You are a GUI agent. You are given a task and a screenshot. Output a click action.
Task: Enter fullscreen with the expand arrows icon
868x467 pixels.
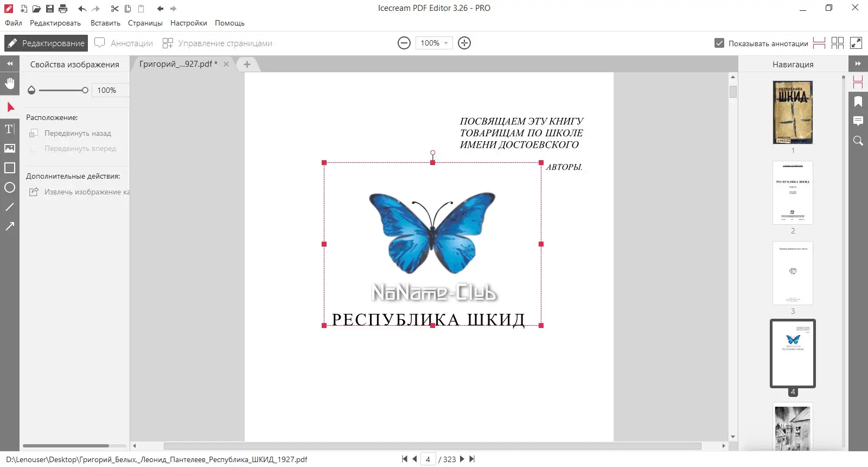(x=856, y=43)
